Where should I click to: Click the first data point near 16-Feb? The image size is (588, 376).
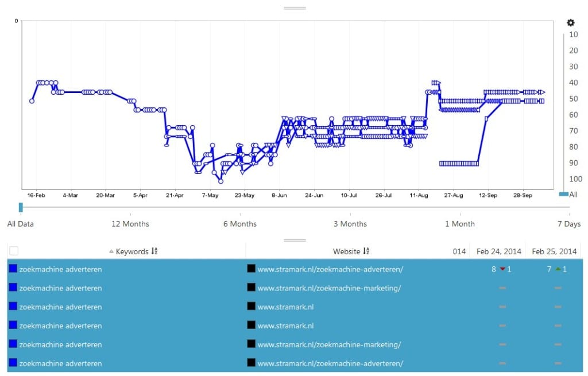point(32,101)
